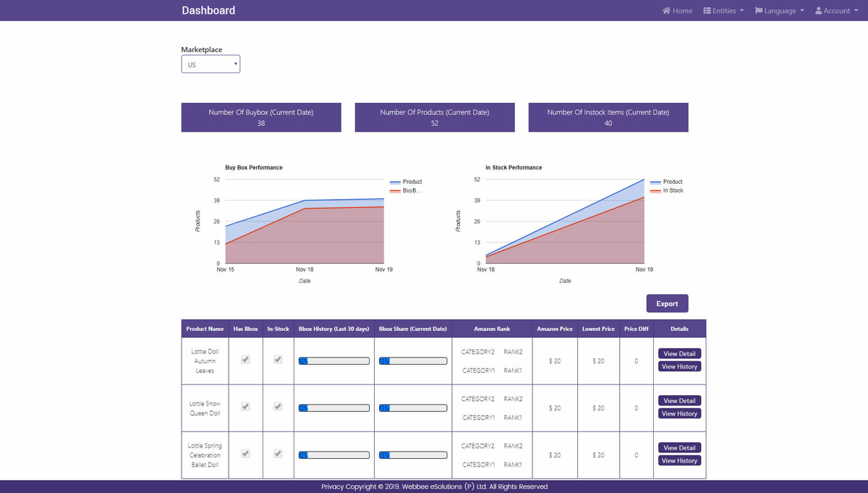868x493 pixels.
Task: View Detail for Lottie Spring Celebration Ballet Doll
Action: tap(679, 447)
